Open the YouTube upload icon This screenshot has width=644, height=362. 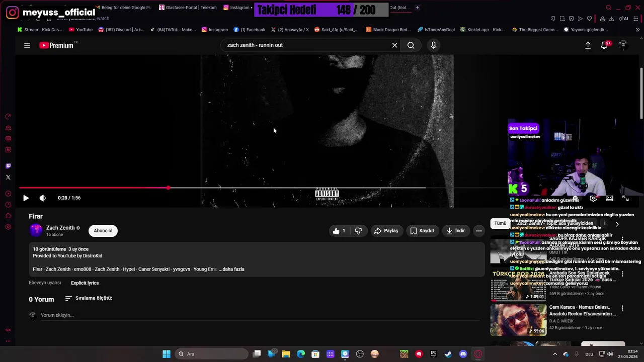[x=588, y=45]
